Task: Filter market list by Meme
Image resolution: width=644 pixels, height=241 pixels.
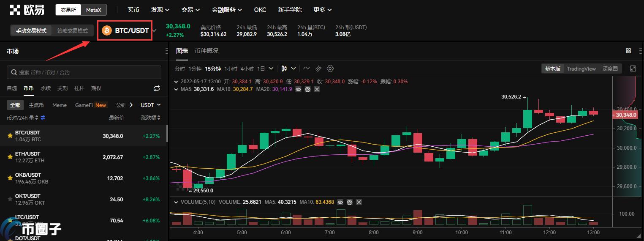Action: [x=60, y=105]
